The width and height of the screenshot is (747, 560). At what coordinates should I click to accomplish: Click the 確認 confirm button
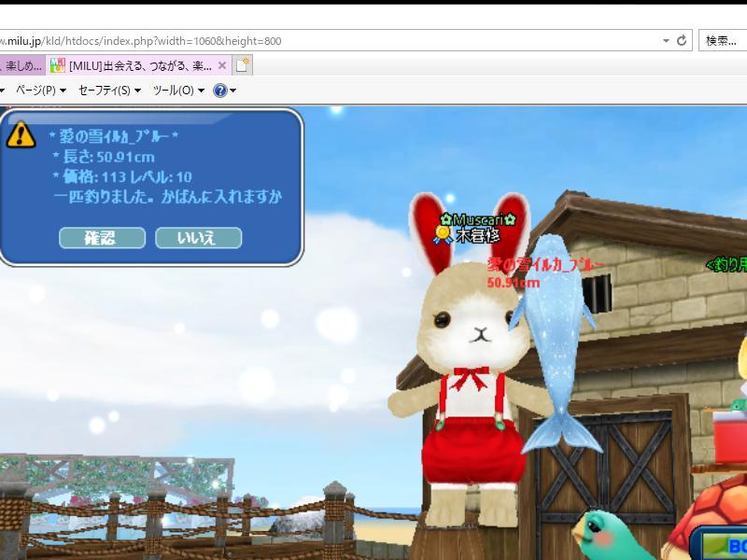click(x=102, y=238)
